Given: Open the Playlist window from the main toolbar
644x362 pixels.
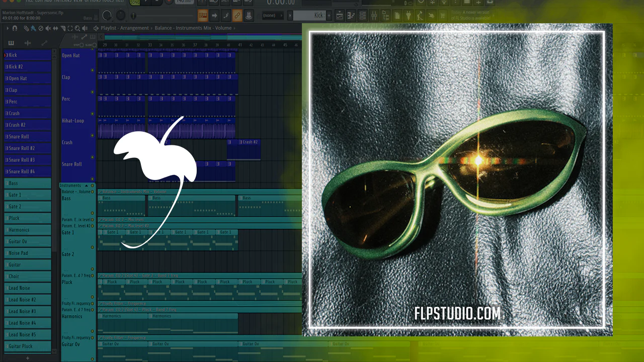Looking at the screenshot, I should 340,16.
